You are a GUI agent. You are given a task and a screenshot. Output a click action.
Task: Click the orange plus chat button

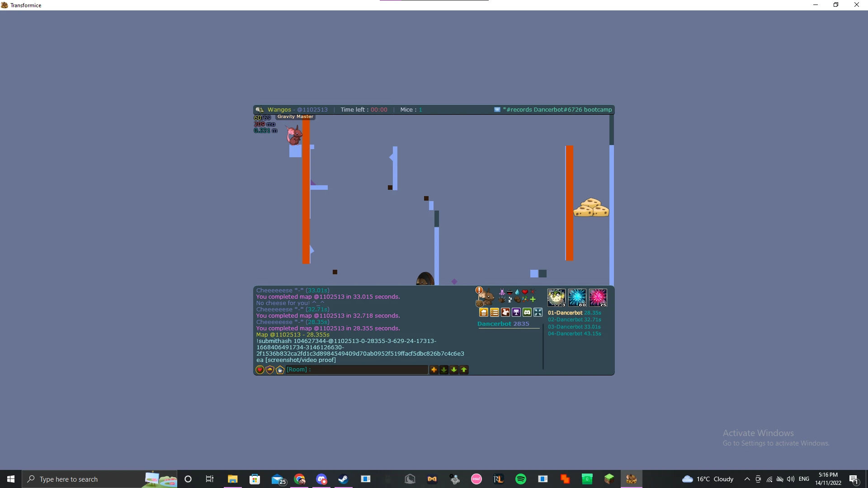434,370
